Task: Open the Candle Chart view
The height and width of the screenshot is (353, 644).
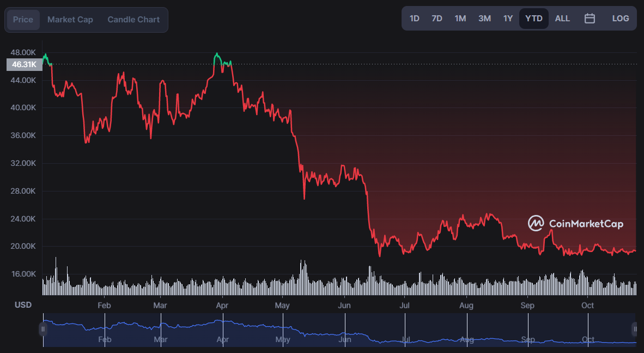Action: (x=133, y=20)
